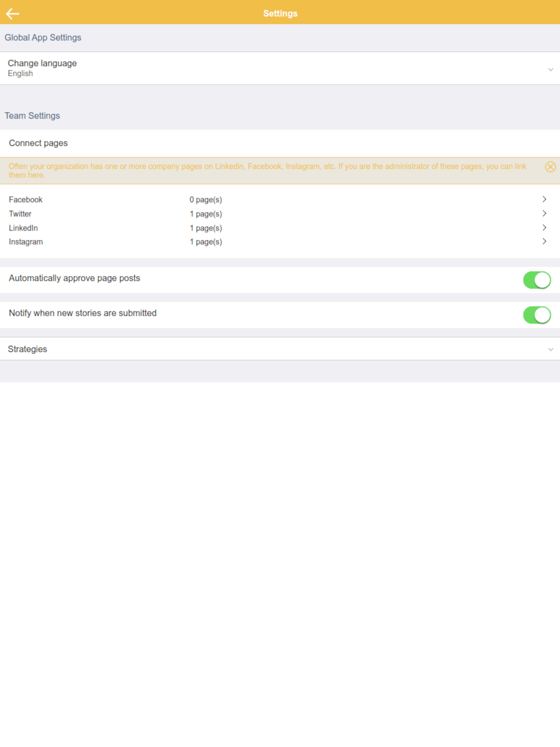Click Instagram's 1 page(s) count

tap(206, 242)
